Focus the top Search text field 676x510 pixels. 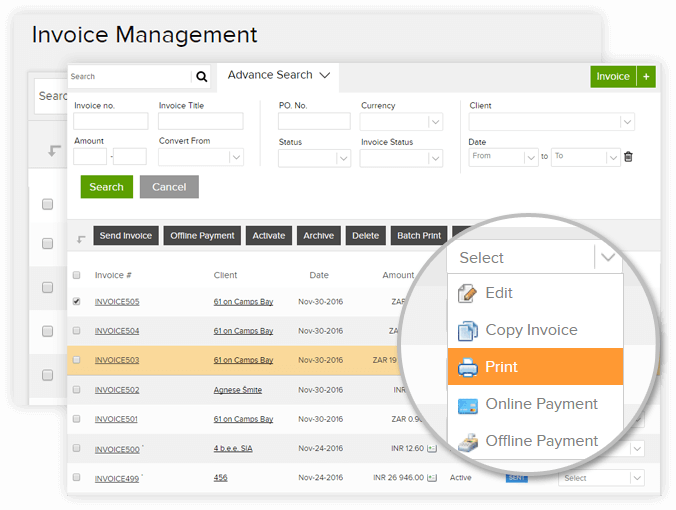(129, 77)
